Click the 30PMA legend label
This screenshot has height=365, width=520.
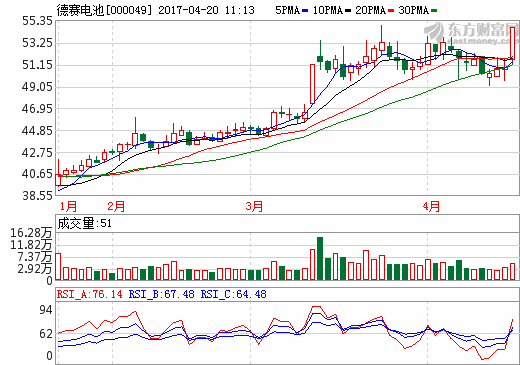tap(414, 10)
